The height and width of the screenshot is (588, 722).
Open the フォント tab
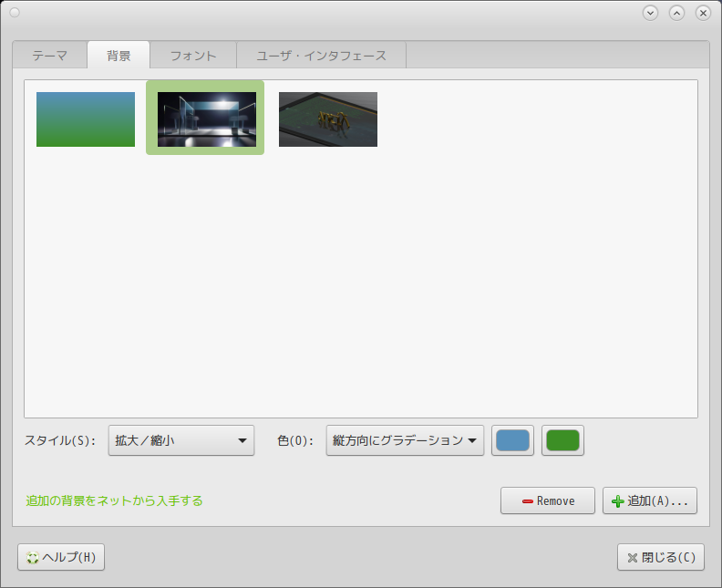pos(193,56)
